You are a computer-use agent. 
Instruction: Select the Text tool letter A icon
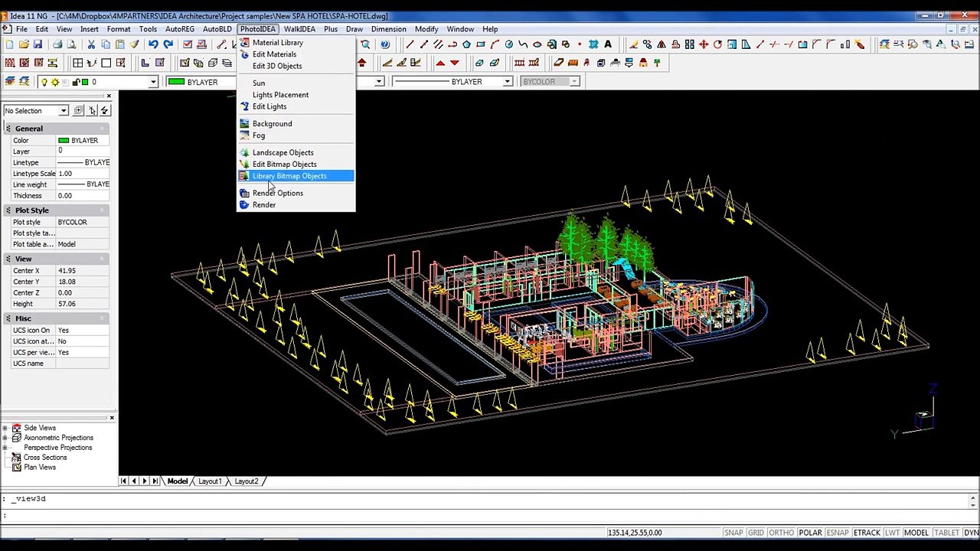coord(608,44)
